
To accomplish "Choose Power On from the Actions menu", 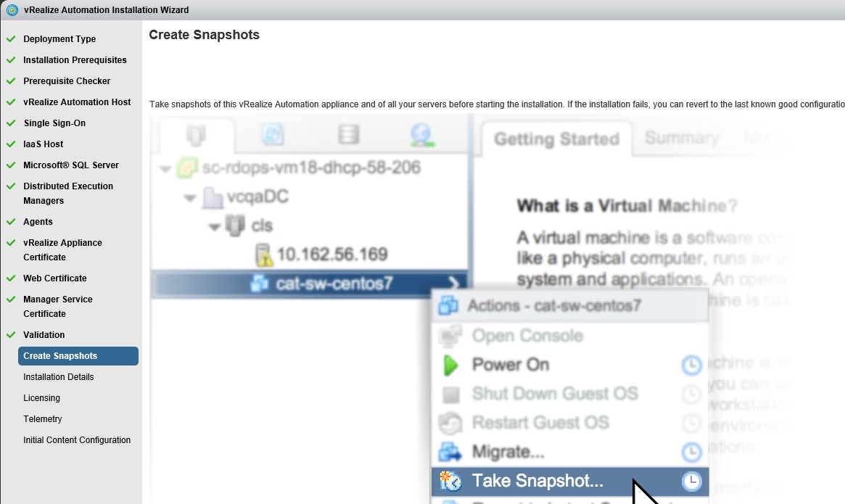I will pos(569,365).
